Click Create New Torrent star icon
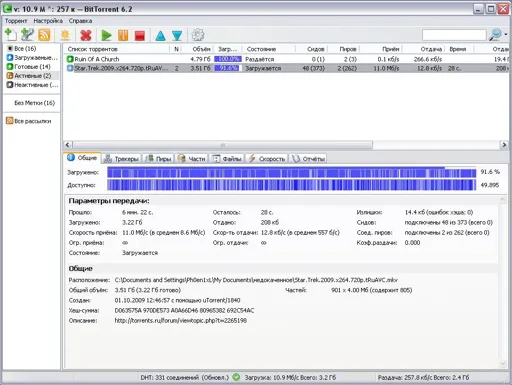 pos(65,35)
